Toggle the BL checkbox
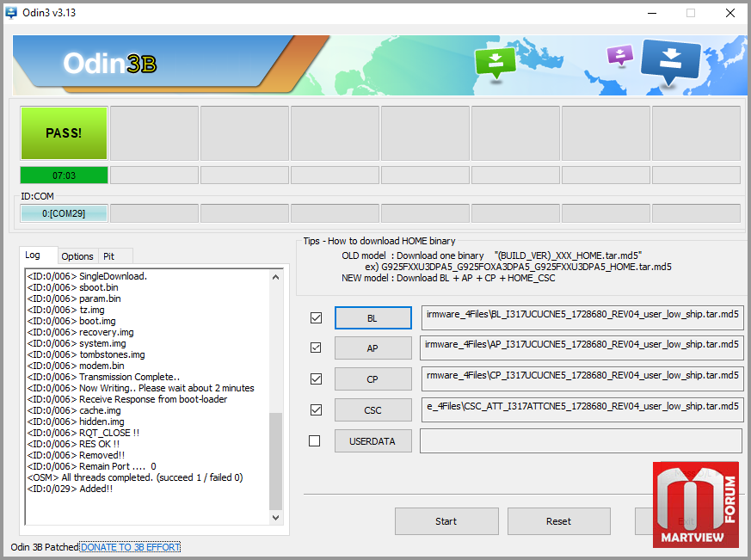 click(316, 317)
